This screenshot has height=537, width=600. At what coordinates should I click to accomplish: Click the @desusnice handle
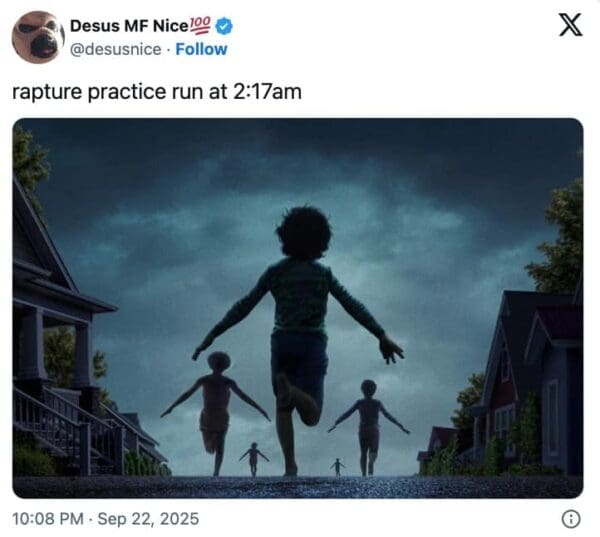coord(116,49)
